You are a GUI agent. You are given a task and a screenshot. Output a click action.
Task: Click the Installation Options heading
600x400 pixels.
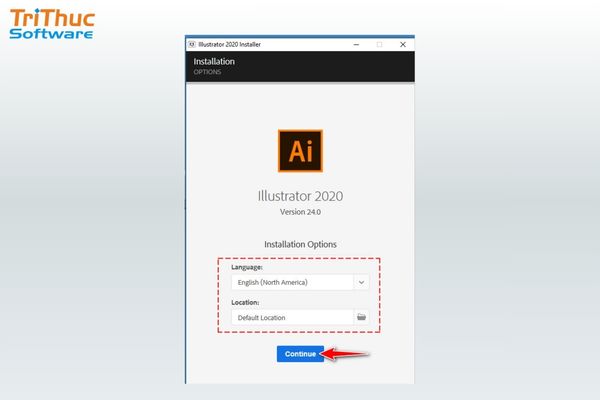point(300,244)
